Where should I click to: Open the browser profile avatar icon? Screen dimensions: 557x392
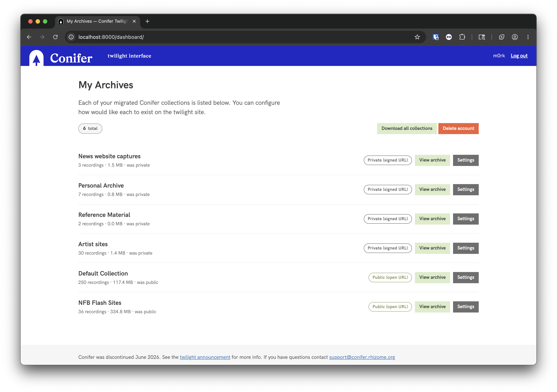(x=515, y=37)
